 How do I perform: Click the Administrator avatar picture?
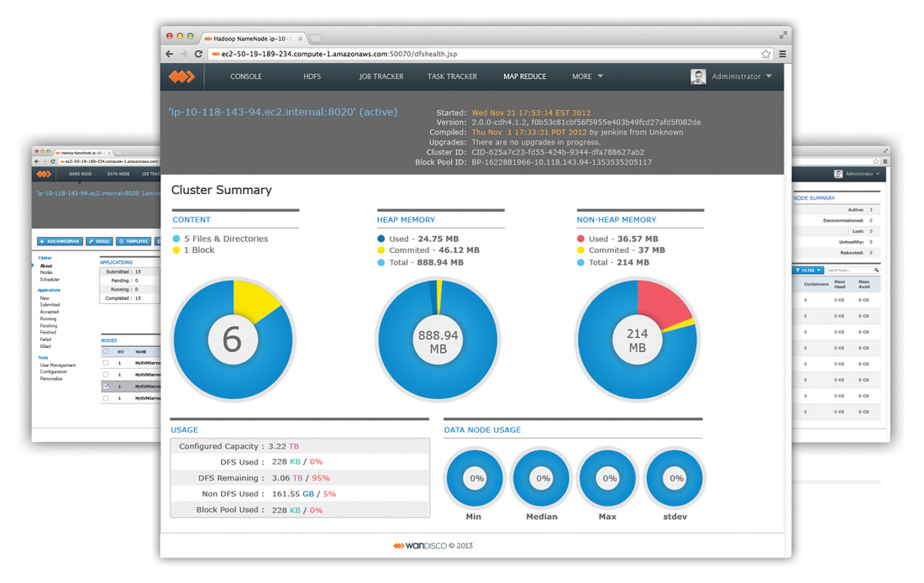tap(698, 76)
